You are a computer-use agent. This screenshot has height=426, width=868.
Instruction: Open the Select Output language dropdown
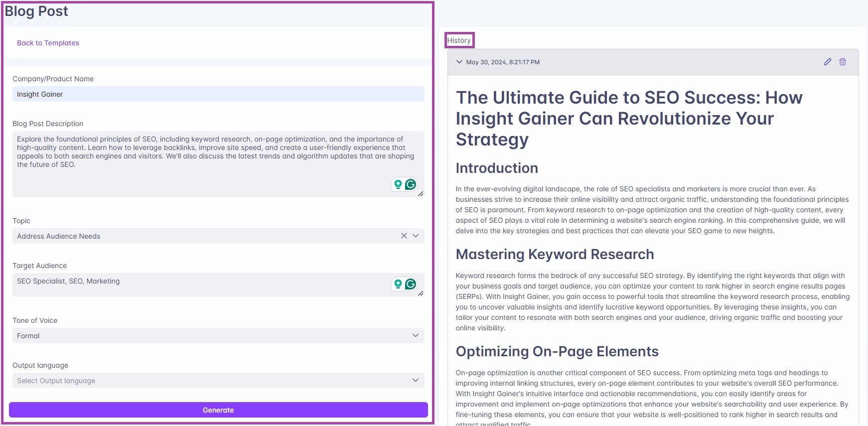tap(218, 380)
